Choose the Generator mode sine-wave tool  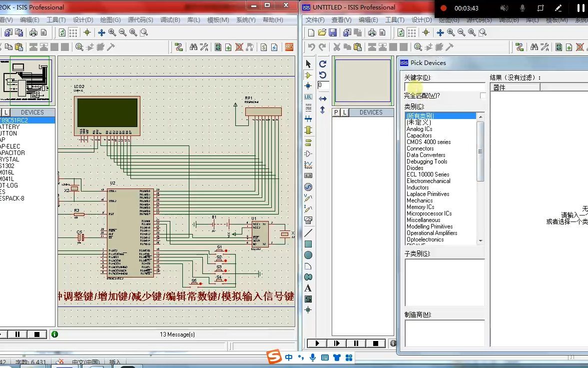click(308, 187)
